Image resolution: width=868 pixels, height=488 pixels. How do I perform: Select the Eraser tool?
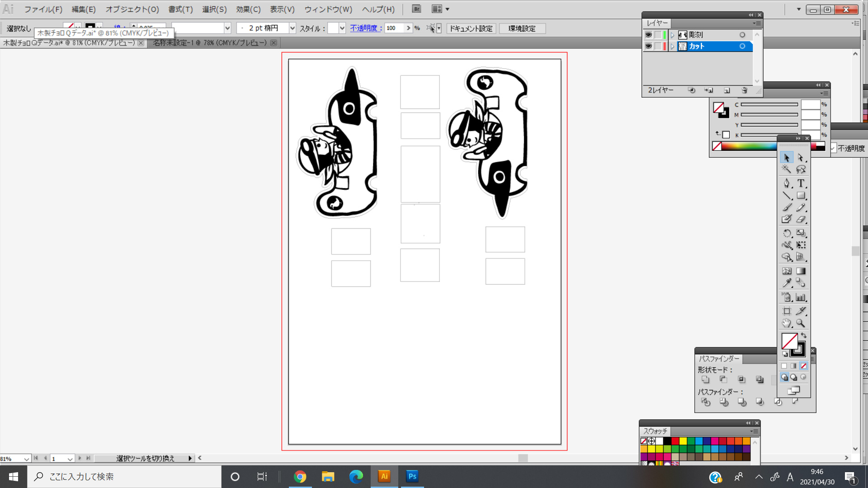coord(801,219)
